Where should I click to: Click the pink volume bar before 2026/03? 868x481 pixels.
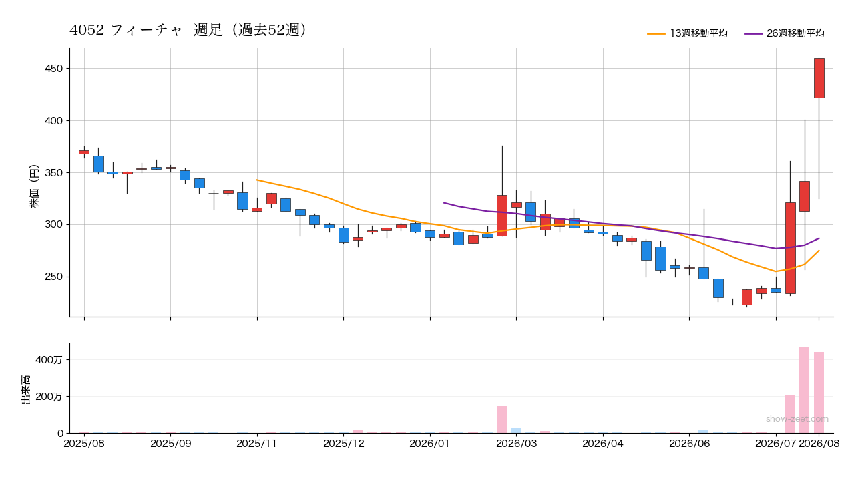pos(502,420)
